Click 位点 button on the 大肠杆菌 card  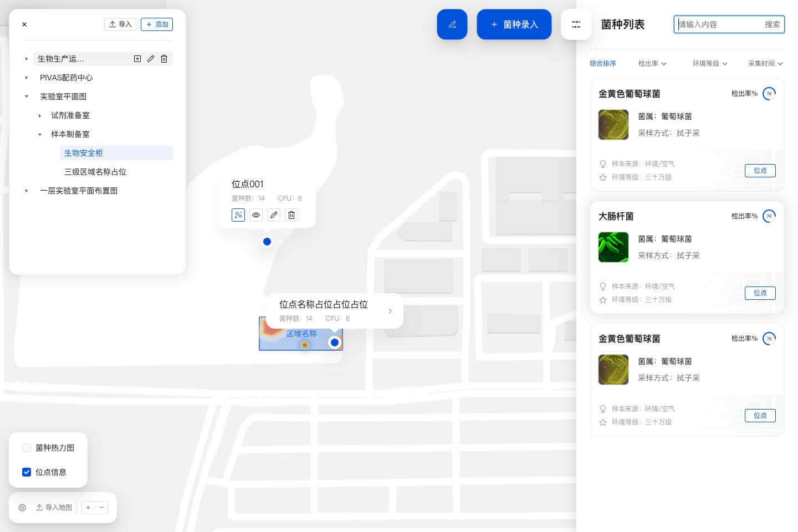click(760, 293)
